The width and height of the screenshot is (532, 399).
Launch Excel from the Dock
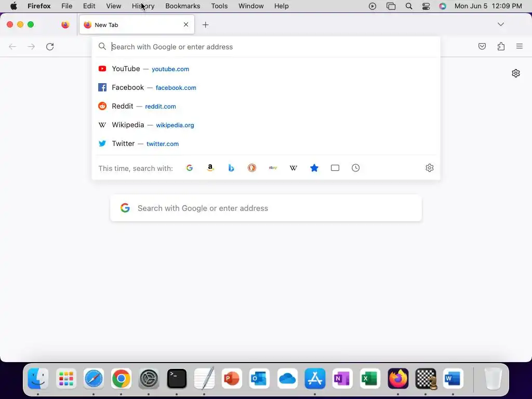(370, 378)
